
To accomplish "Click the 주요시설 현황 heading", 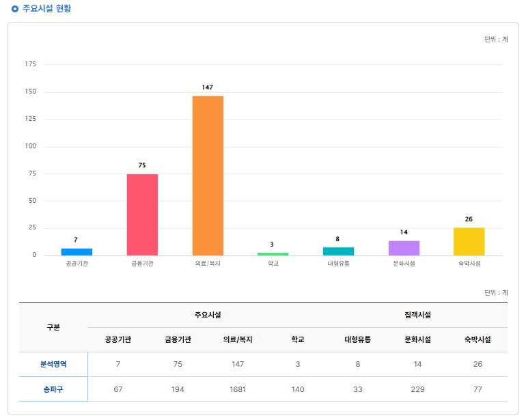I will 46,8.
